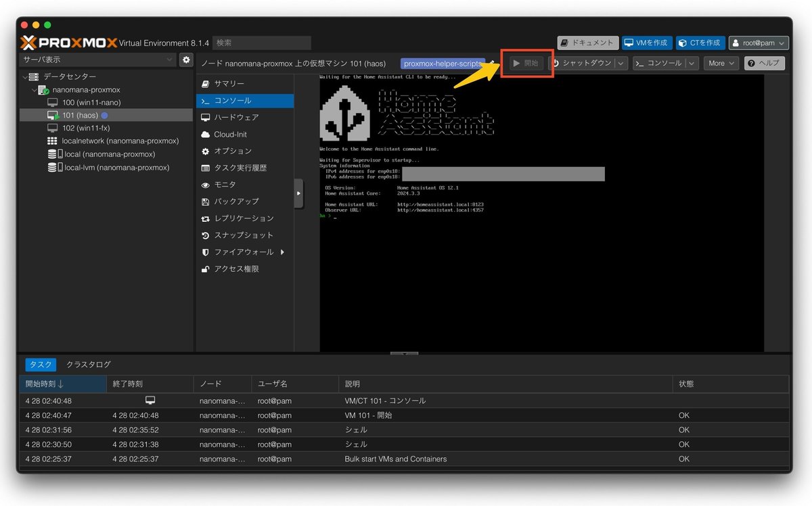Click the ヘルプ help button
Screen dimensions: 812x506
click(765, 63)
